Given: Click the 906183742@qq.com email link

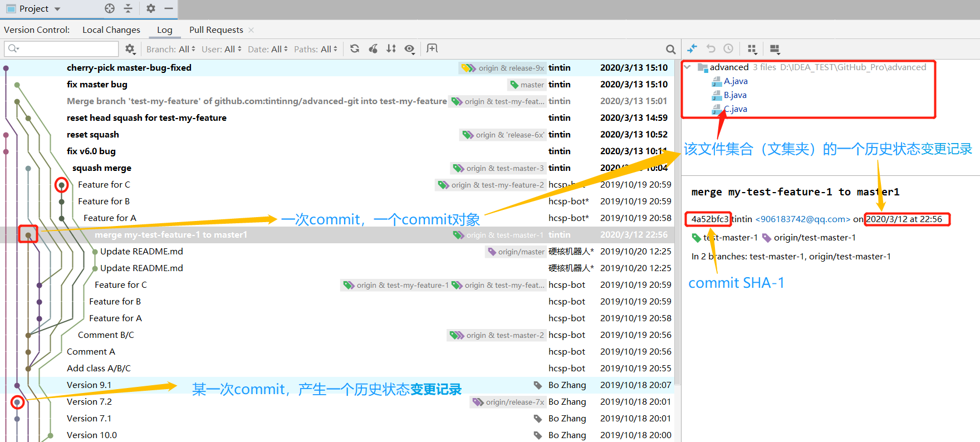Looking at the screenshot, I should [802, 219].
